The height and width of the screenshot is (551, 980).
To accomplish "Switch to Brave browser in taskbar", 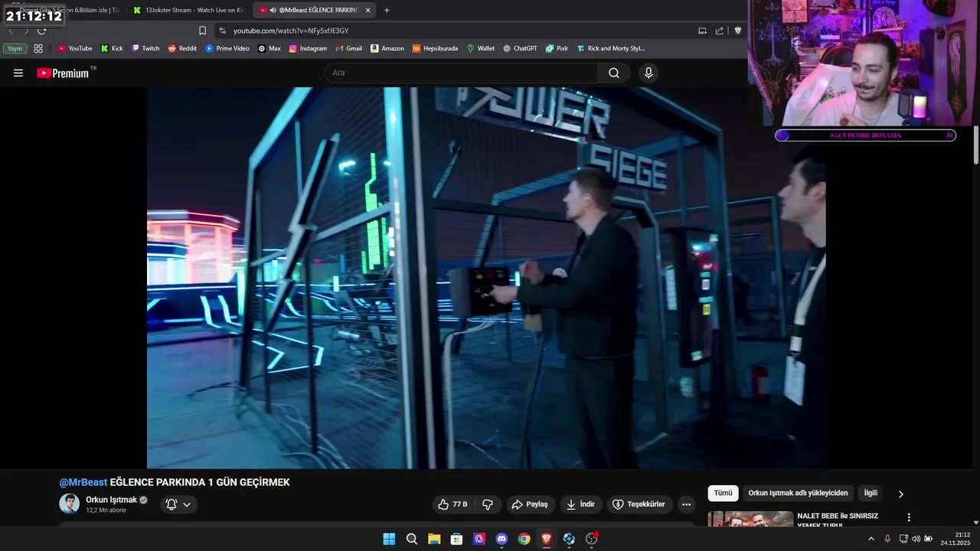I will 547,539.
